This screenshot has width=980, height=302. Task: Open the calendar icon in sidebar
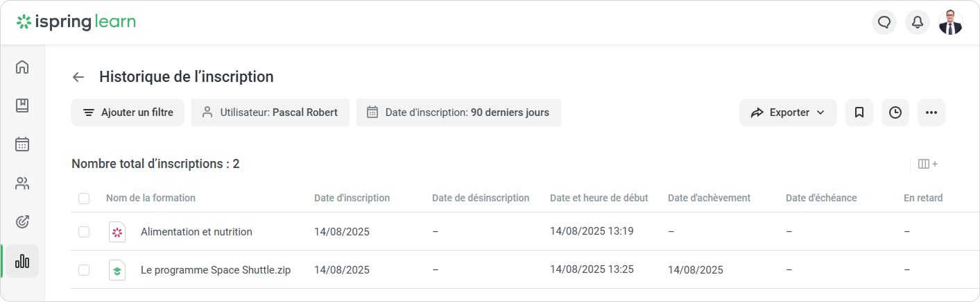tap(22, 144)
